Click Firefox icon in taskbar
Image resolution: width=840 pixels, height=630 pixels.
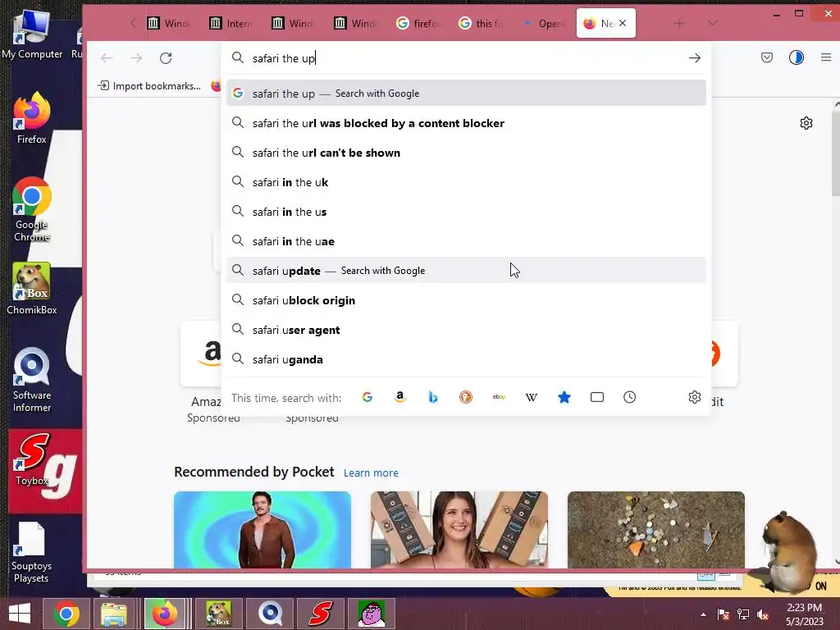click(x=165, y=614)
